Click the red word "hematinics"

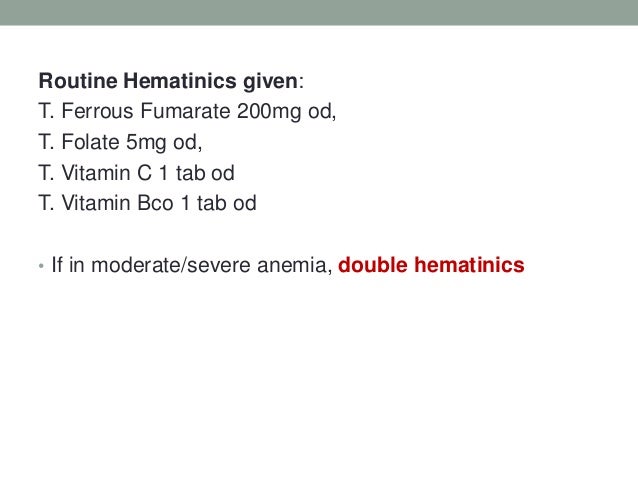coord(469,265)
